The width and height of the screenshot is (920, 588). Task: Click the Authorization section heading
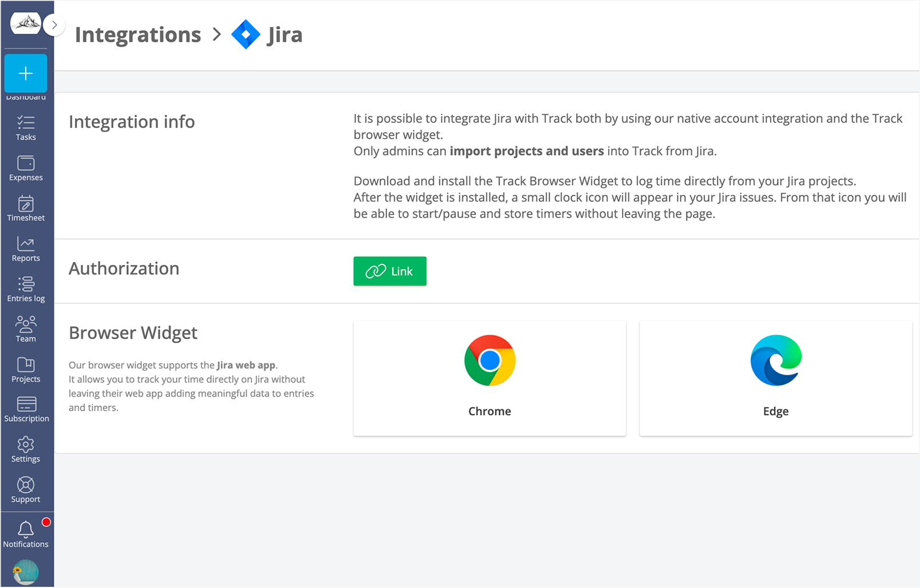pos(124,268)
